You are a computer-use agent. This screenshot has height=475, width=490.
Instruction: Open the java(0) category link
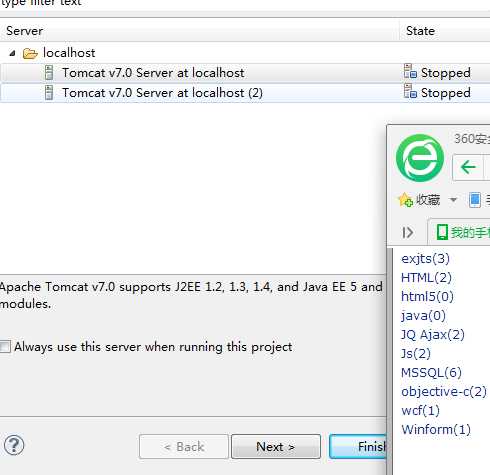423,316
